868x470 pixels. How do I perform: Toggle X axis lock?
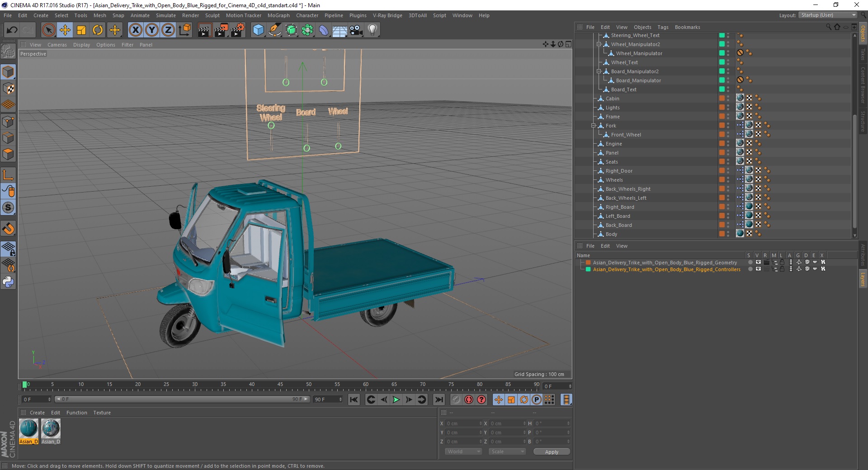[135, 30]
